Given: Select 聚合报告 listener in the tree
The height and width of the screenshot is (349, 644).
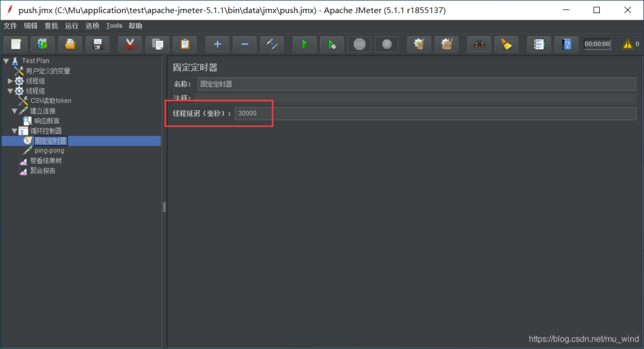Looking at the screenshot, I should pyautogui.click(x=43, y=170).
